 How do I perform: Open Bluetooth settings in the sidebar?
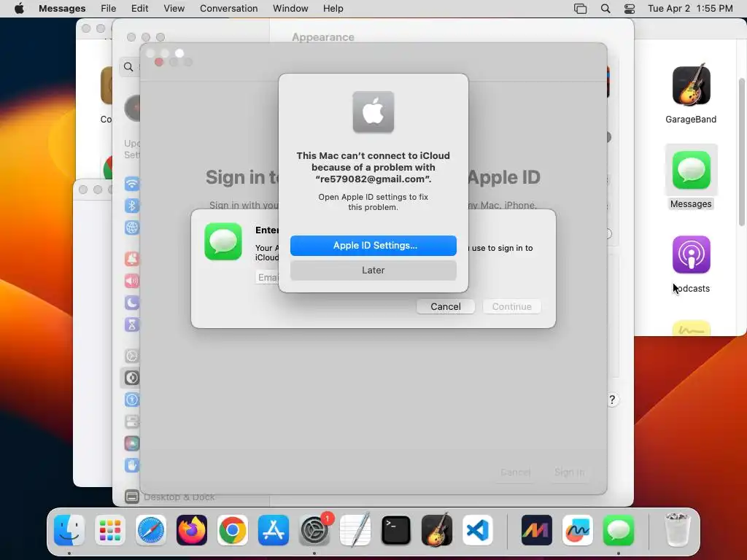(x=132, y=206)
